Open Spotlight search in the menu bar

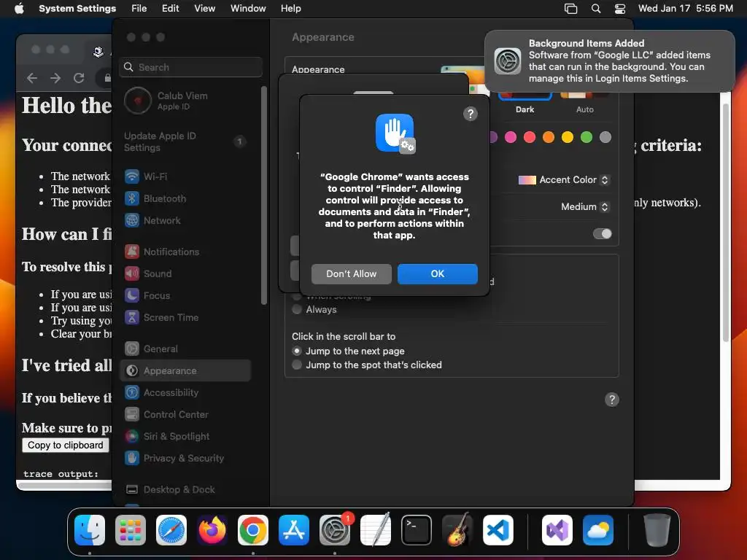tap(596, 8)
